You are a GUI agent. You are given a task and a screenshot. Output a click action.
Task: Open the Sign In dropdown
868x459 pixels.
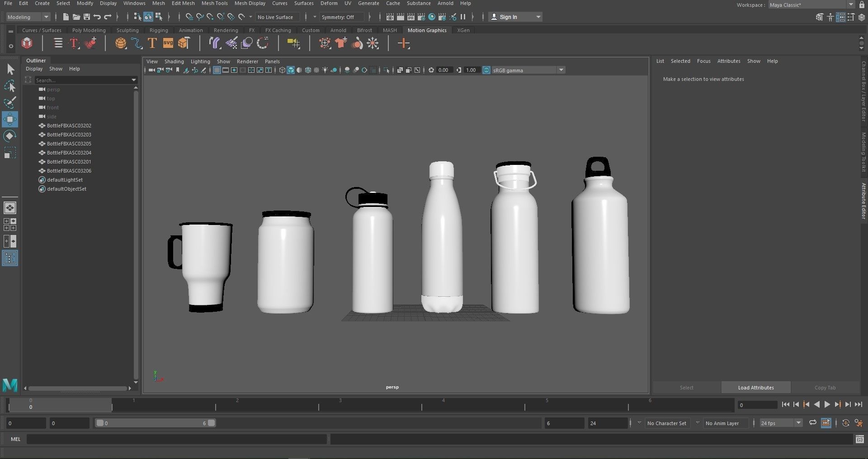(x=516, y=17)
